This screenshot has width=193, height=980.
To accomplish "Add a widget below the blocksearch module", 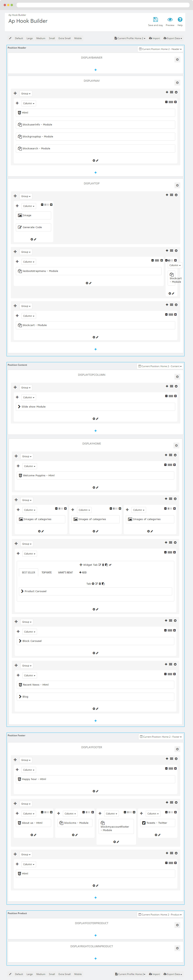I will coord(94,161).
